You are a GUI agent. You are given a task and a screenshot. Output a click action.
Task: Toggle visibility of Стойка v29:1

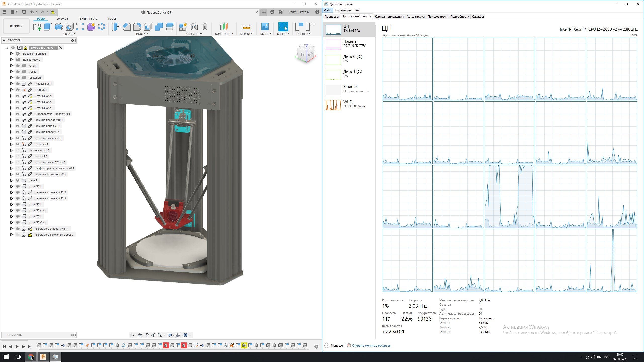[18, 96]
